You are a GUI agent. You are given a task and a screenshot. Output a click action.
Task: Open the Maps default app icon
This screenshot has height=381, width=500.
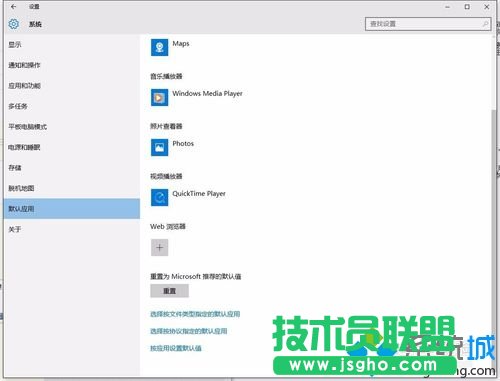coord(159,47)
